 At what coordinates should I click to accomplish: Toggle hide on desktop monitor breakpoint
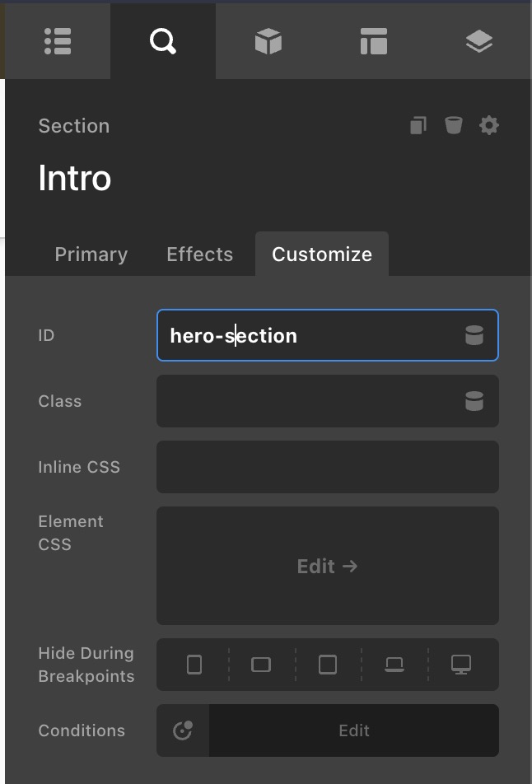(x=461, y=665)
